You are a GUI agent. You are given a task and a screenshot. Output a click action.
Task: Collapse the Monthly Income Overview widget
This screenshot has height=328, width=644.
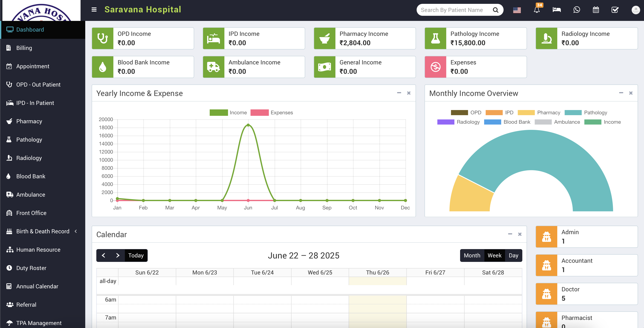621,93
